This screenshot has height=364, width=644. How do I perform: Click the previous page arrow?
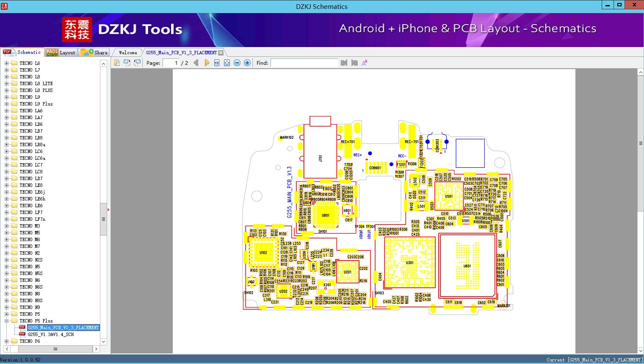[196, 63]
